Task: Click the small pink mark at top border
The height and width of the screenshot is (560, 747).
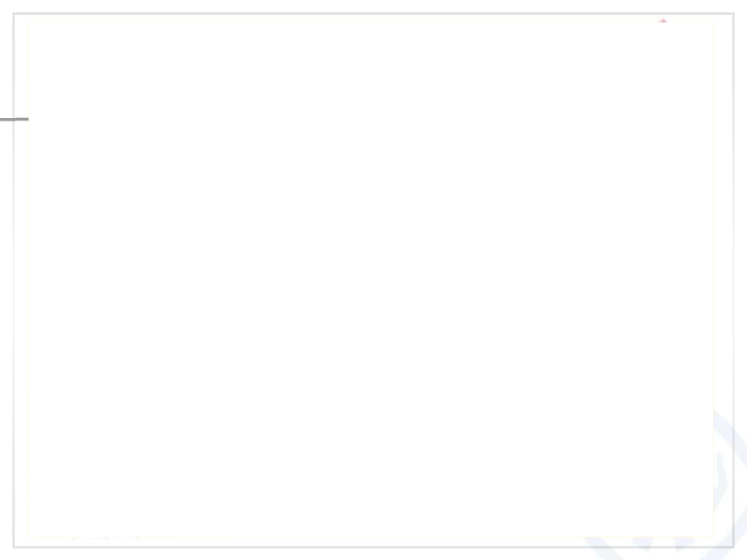Action: (x=663, y=21)
